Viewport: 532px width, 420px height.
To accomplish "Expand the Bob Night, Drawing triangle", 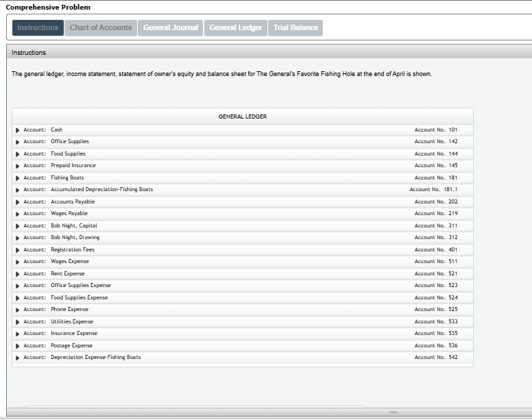I will tap(18, 238).
